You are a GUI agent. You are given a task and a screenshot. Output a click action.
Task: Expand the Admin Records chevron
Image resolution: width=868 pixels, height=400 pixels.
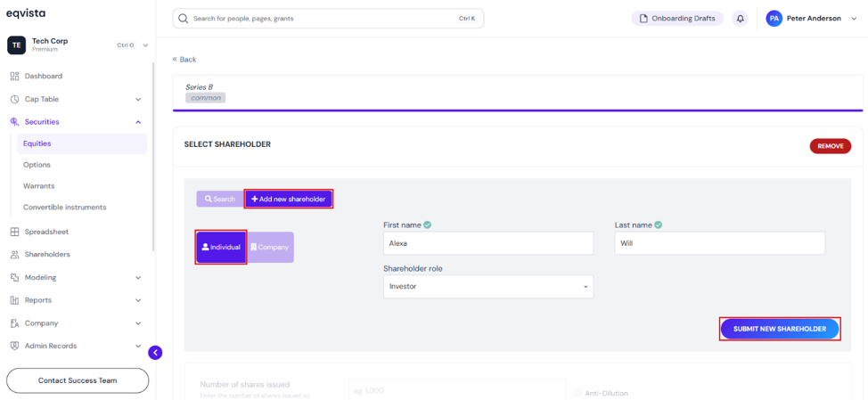138,347
